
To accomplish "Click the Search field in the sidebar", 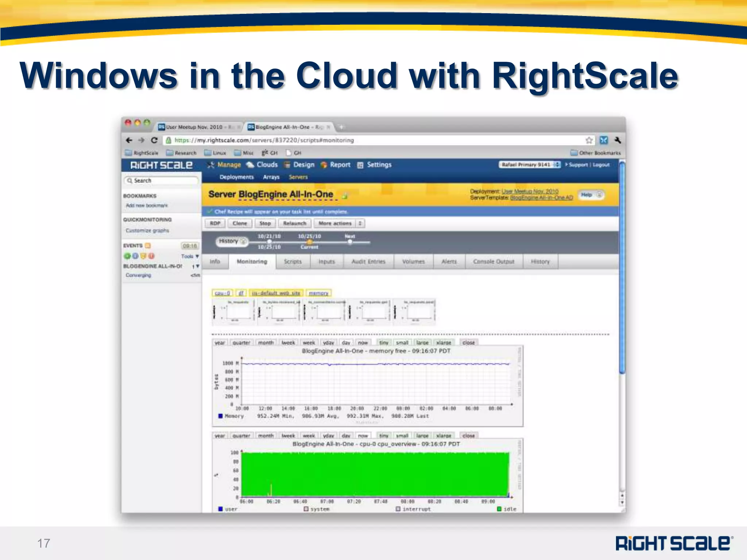I will [x=162, y=180].
